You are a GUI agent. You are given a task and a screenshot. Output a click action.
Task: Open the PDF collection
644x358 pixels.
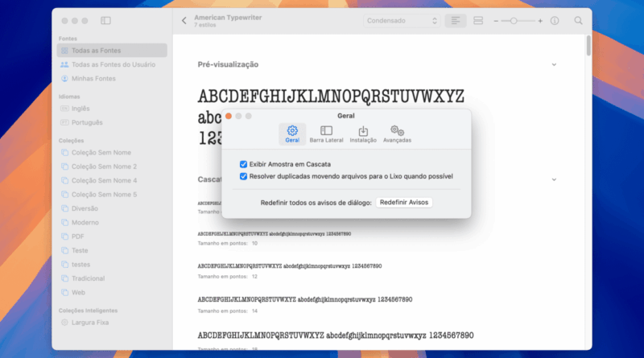point(112,237)
